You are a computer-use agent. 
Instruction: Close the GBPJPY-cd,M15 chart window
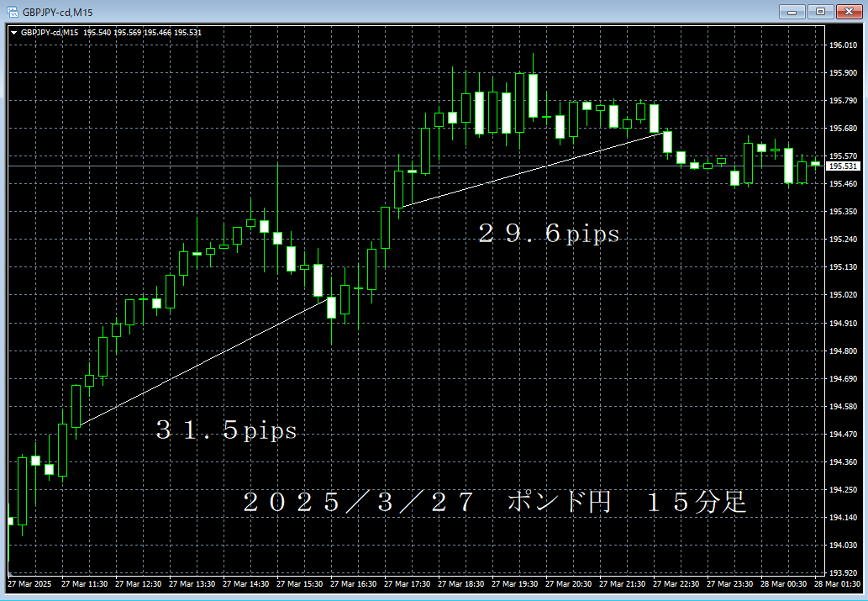pyautogui.click(x=846, y=11)
